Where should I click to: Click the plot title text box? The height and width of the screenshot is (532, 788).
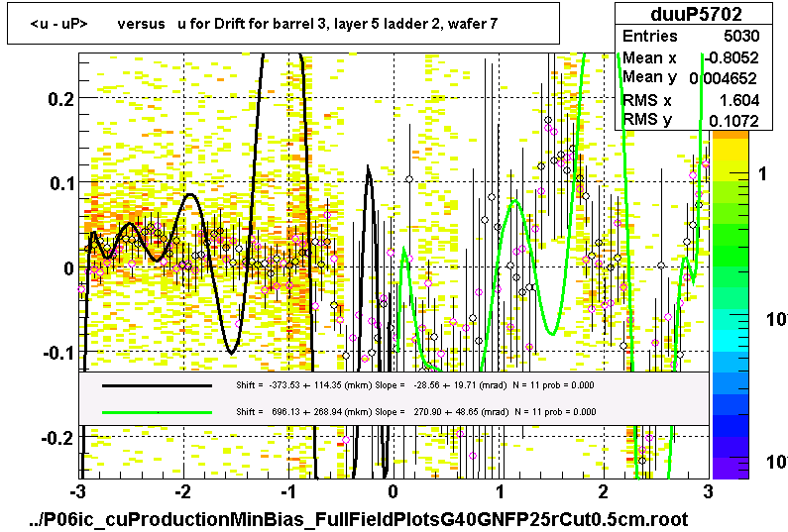[x=283, y=24]
